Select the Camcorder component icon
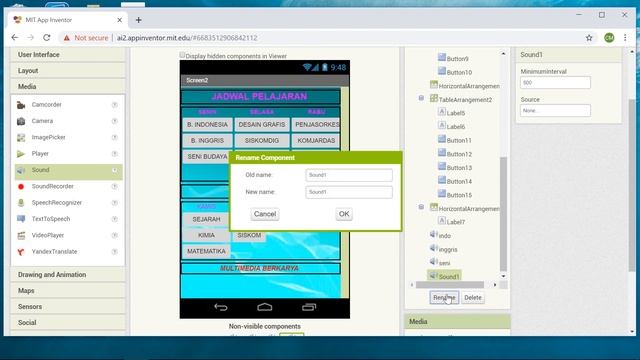Screen dimensions: 640x360 (21, 105)
